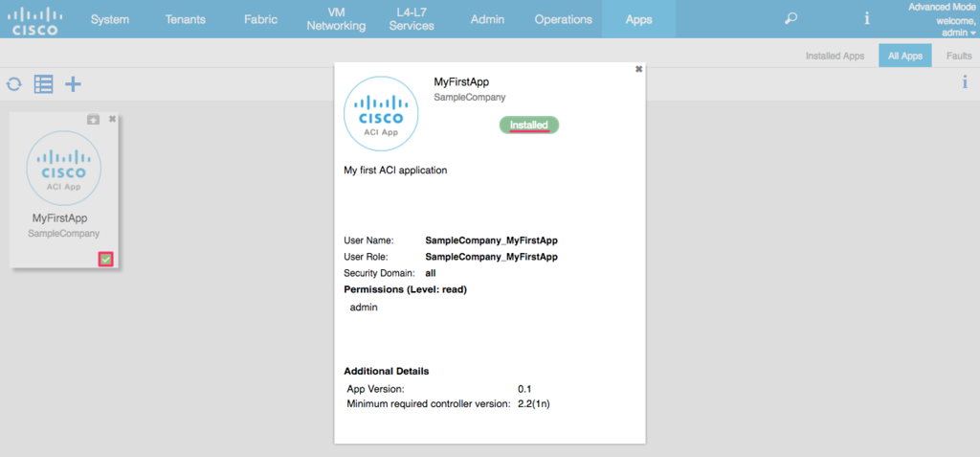This screenshot has height=457, width=980.
Task: Click 'Advanced Mode' text in header
Action: (944, 8)
